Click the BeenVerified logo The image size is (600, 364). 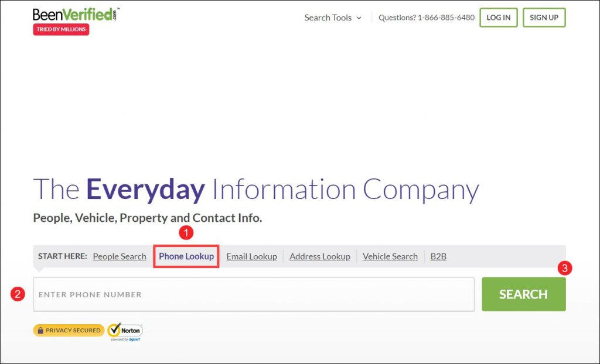pos(76,15)
